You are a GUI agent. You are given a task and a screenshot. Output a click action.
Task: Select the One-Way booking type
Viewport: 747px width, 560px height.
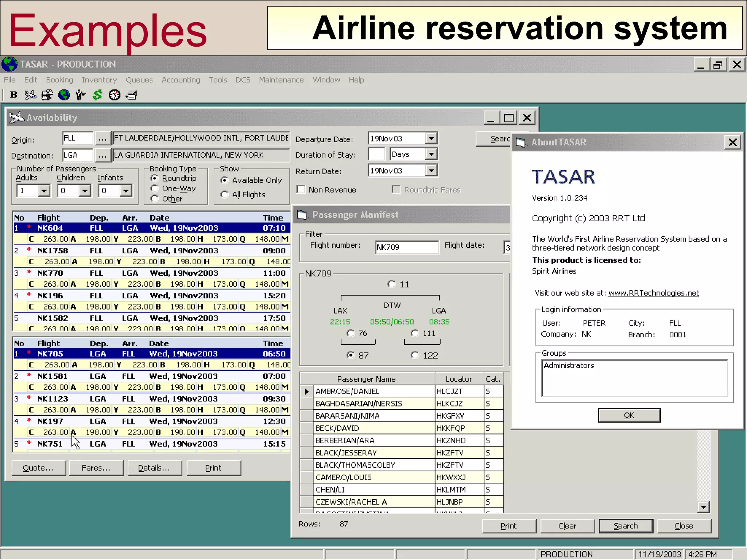[x=155, y=188]
